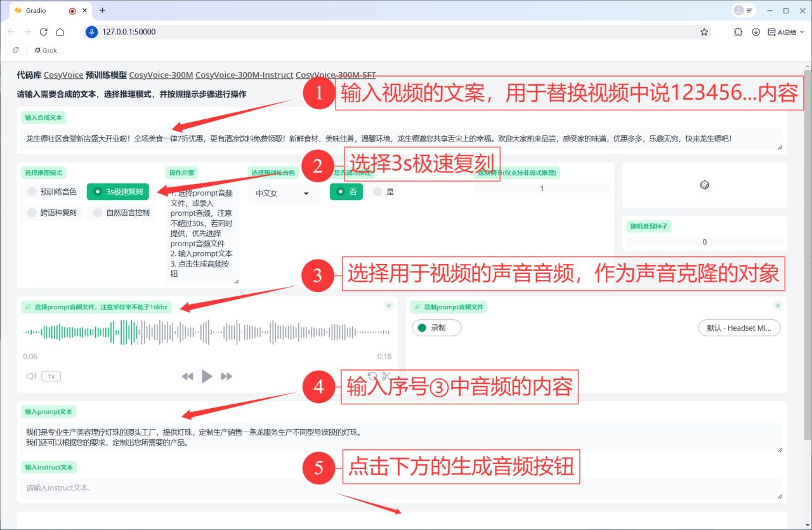Start recording with the 录制 button
This screenshot has height=530, width=812.
(436, 328)
